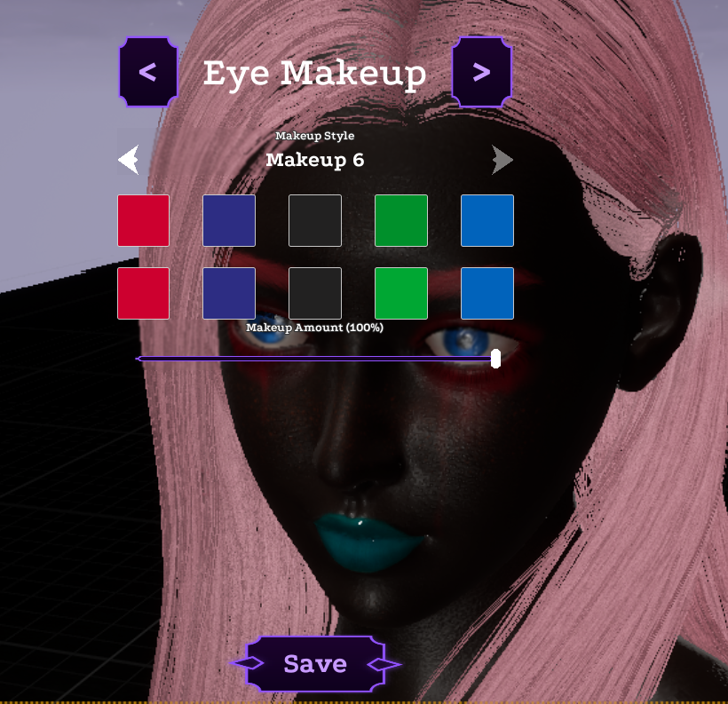Screen dimensions: 728x704
Task: Pick the bright blue swatch in bottom row
Action: (487, 293)
